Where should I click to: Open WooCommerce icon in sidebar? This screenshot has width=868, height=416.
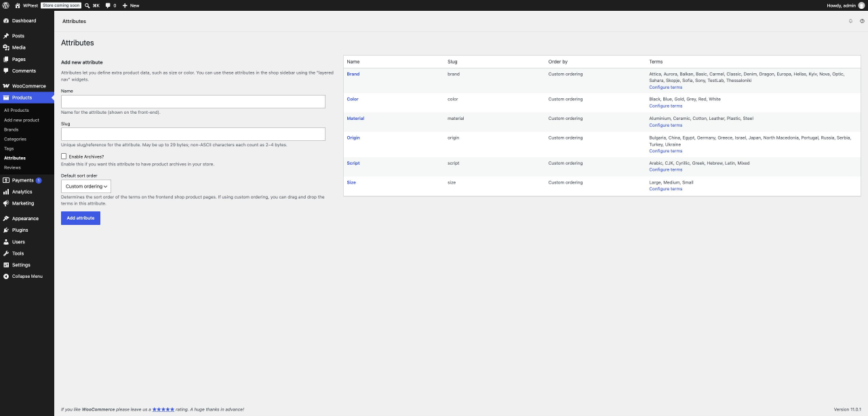tap(6, 86)
